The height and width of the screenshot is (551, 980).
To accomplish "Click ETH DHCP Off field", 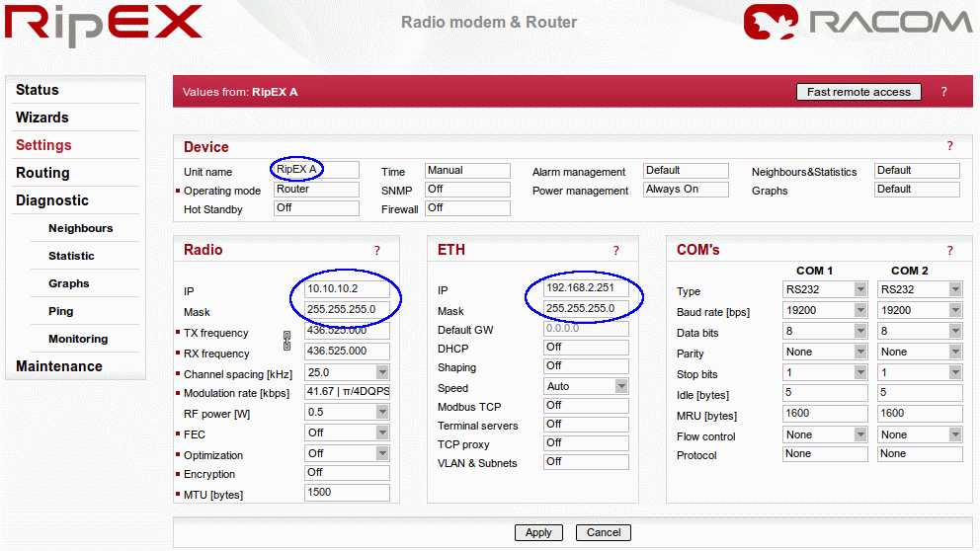I will click(x=586, y=348).
